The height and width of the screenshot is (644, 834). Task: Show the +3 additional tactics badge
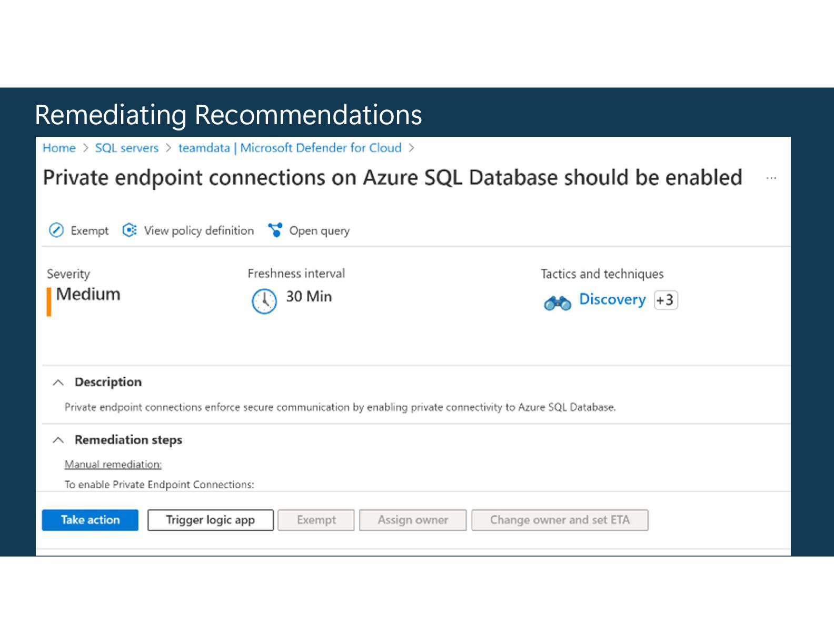pyautogui.click(x=666, y=300)
